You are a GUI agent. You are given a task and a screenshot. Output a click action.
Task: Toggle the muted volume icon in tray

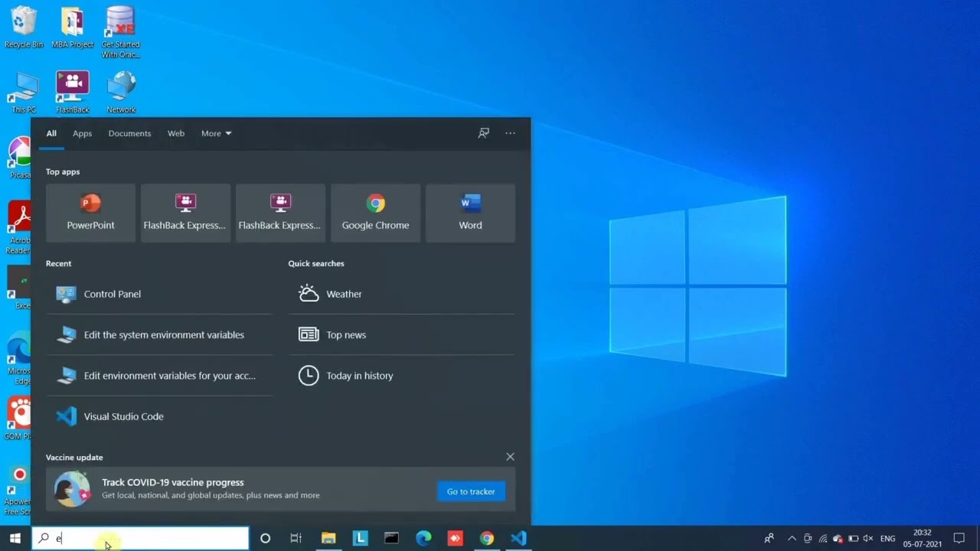pos(868,538)
